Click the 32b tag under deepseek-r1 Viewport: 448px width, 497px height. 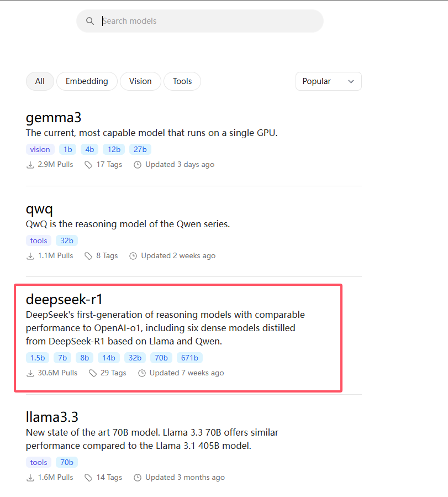point(135,358)
